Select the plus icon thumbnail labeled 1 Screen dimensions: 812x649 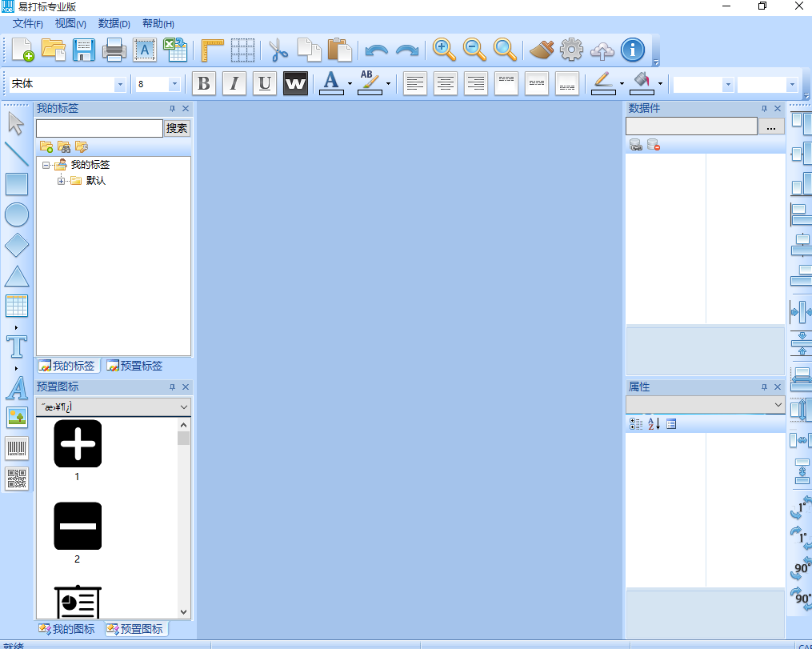pyautogui.click(x=78, y=443)
